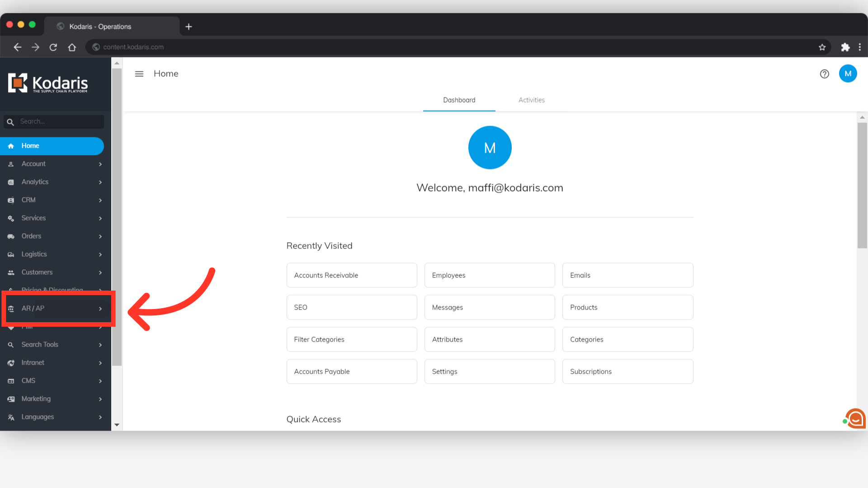Click the user avatar M in header
Screen dimensions: 868x488
click(x=848, y=74)
